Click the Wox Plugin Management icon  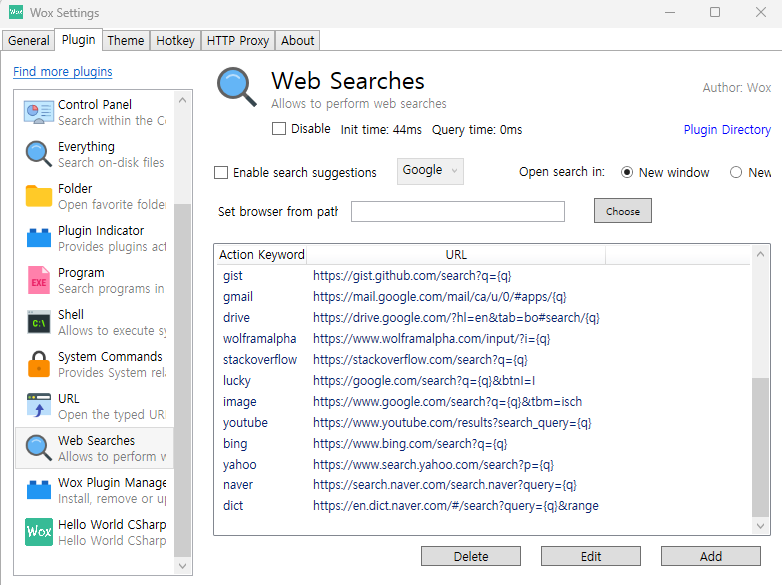[39, 490]
